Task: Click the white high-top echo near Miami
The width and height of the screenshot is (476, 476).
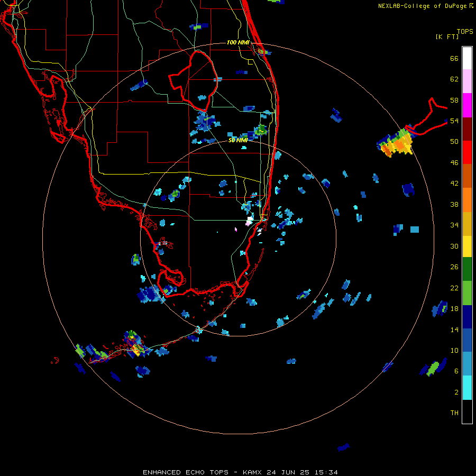Action: (x=250, y=221)
